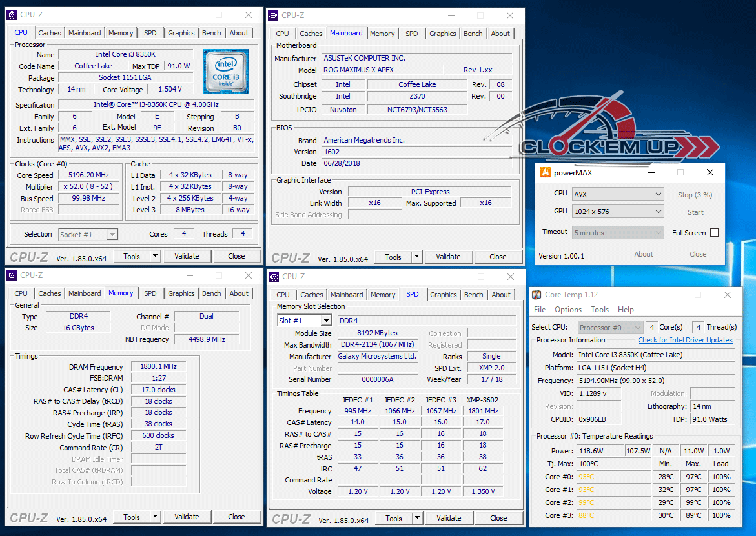Click the Close text button in powerMAX

pyautogui.click(x=698, y=254)
